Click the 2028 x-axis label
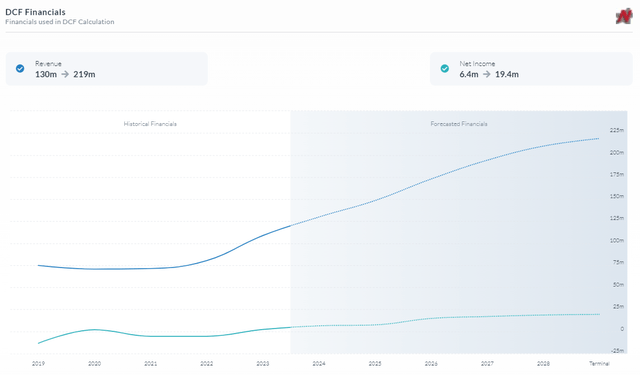The height and width of the screenshot is (375, 640). tap(543, 364)
